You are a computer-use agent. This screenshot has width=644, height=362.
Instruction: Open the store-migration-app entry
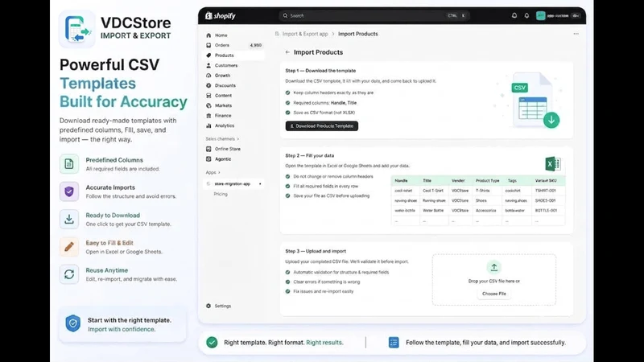tap(233, 184)
